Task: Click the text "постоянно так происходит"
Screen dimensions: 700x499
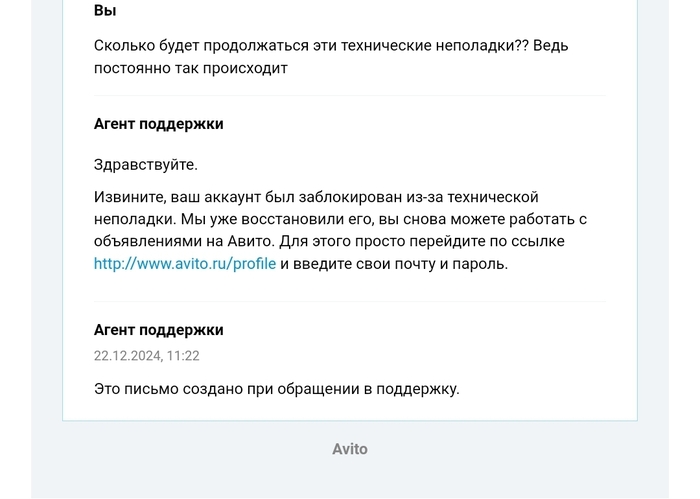Action: [190, 68]
